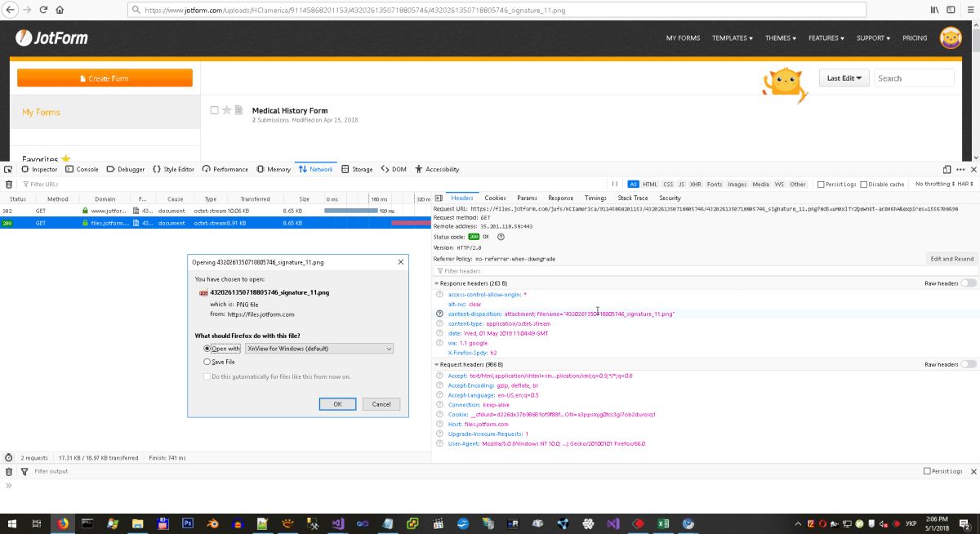Open the user avatar menu
The width and height of the screenshot is (980, 534).
(951, 38)
